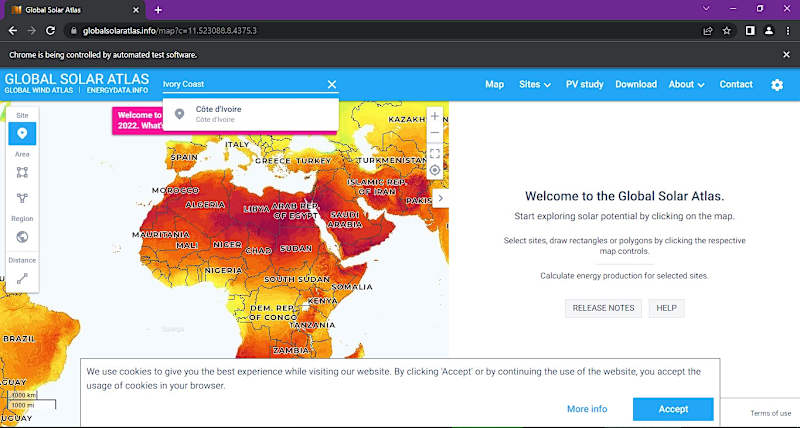Go back in browser history
Viewport: 800px width, 428px height.
[13, 31]
